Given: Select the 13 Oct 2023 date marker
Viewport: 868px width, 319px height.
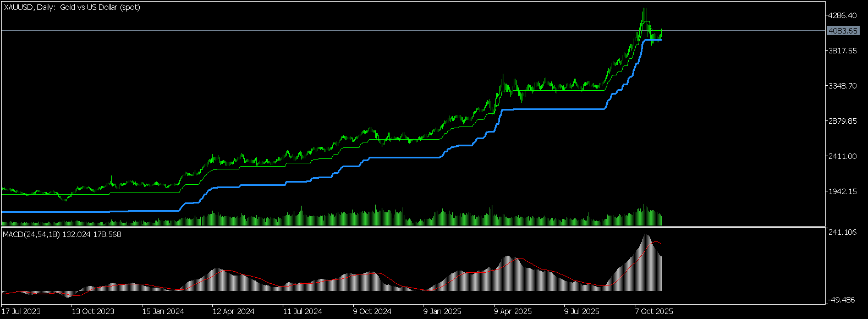Looking at the screenshot, I should [93, 311].
